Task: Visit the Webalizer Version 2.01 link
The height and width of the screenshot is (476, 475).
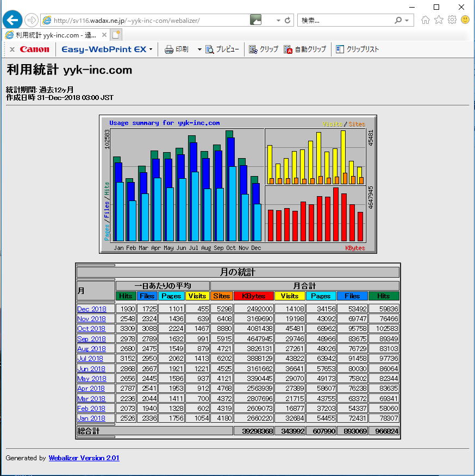Action: click(x=84, y=458)
